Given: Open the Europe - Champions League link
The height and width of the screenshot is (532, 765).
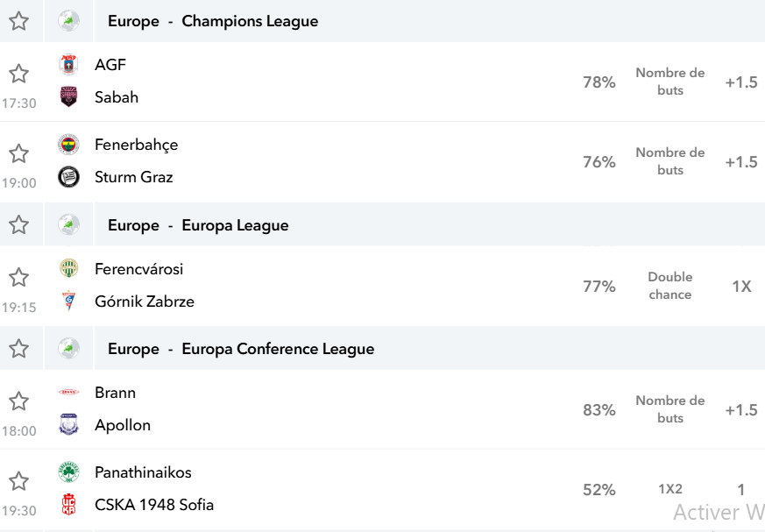Looking at the screenshot, I should [x=213, y=21].
